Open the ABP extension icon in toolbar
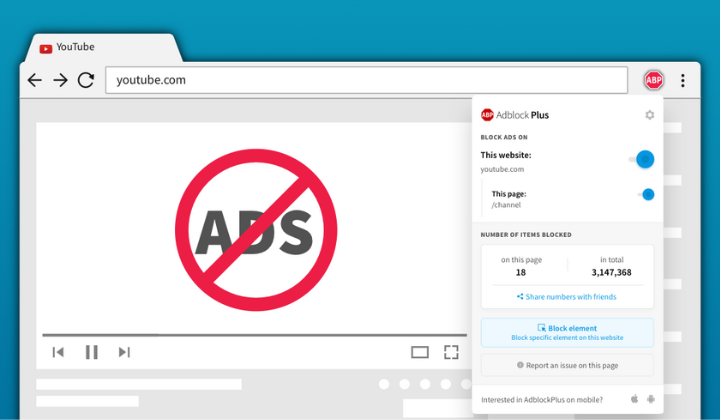The image size is (720, 420). [653, 80]
